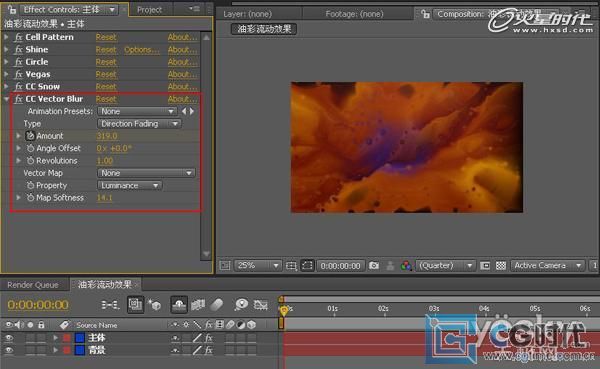Image resolution: width=600 pixels, height=369 pixels.
Task: Toggle the Amount stopwatch icon
Action: pyautogui.click(x=30, y=136)
